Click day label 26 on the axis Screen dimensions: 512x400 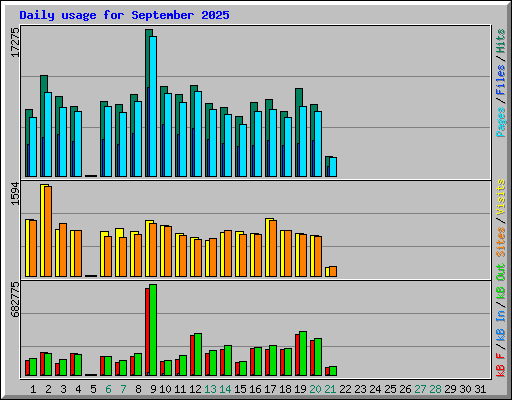[405, 389]
